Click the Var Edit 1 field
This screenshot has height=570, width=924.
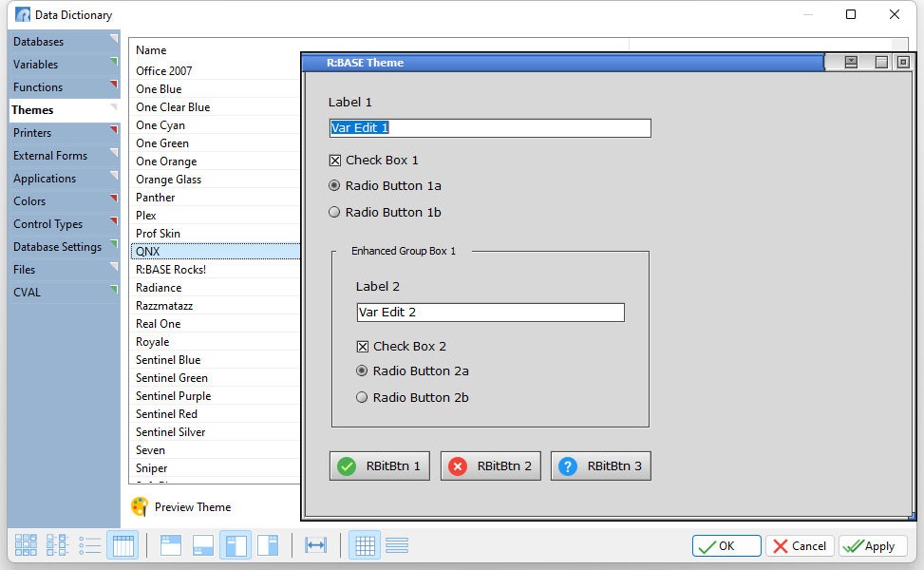(490, 128)
